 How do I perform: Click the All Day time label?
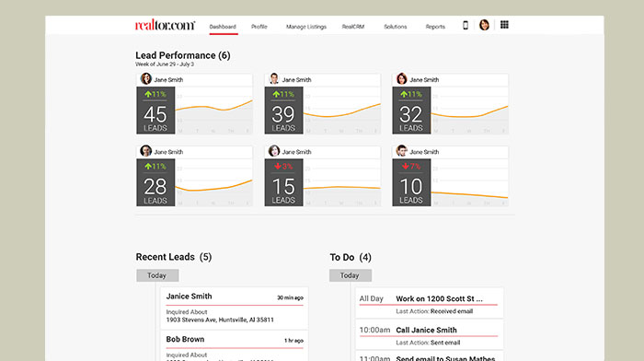pos(372,299)
